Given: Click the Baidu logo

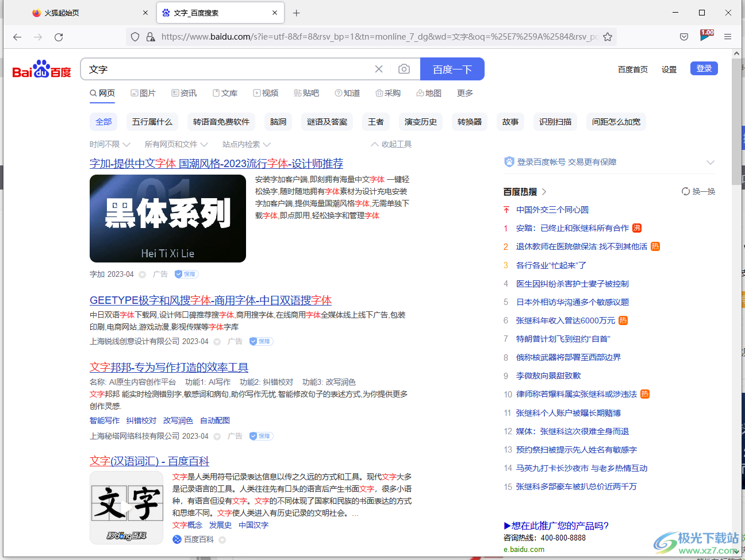Looking at the screenshot, I should pyautogui.click(x=41, y=69).
